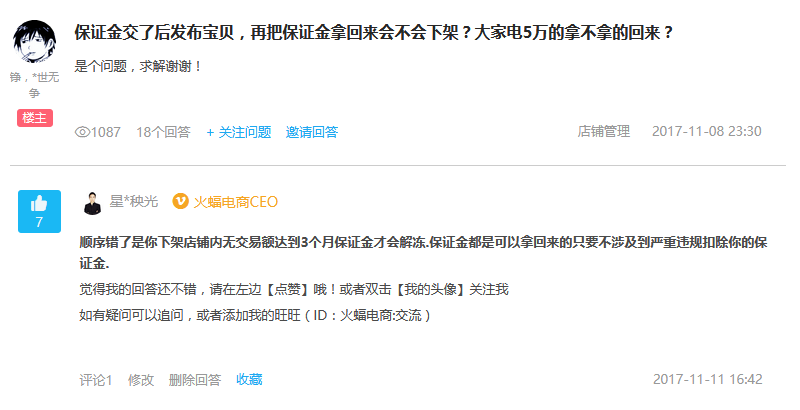Click the like count number 7
The height and width of the screenshot is (410, 800).
[39, 222]
